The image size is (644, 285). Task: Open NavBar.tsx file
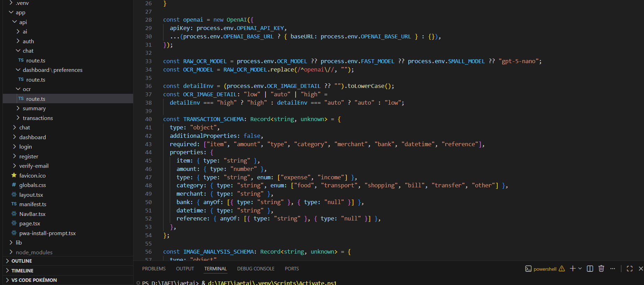[x=68, y=214]
